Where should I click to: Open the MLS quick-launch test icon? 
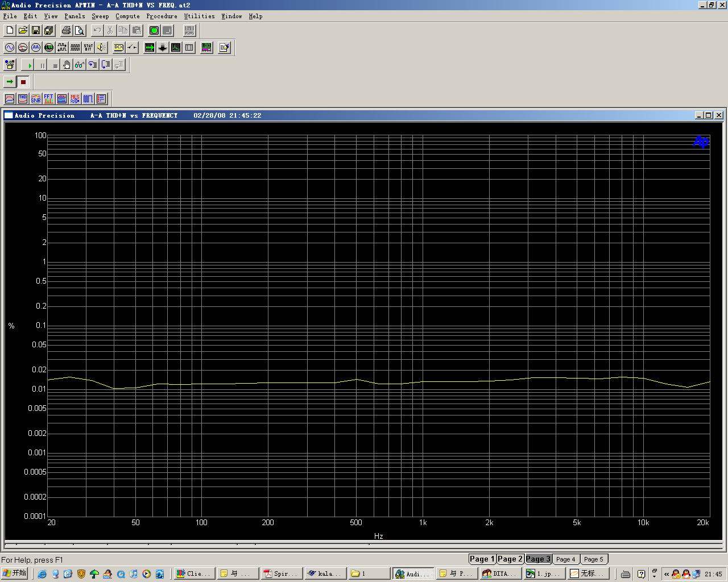click(75, 99)
